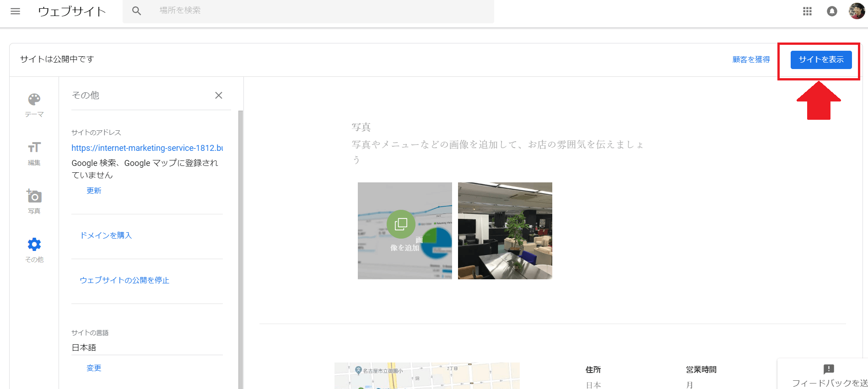
Task: Open the account profile avatar
Action: tap(857, 11)
